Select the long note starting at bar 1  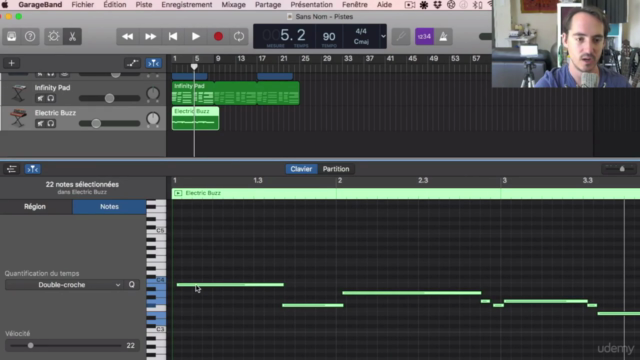(230, 285)
